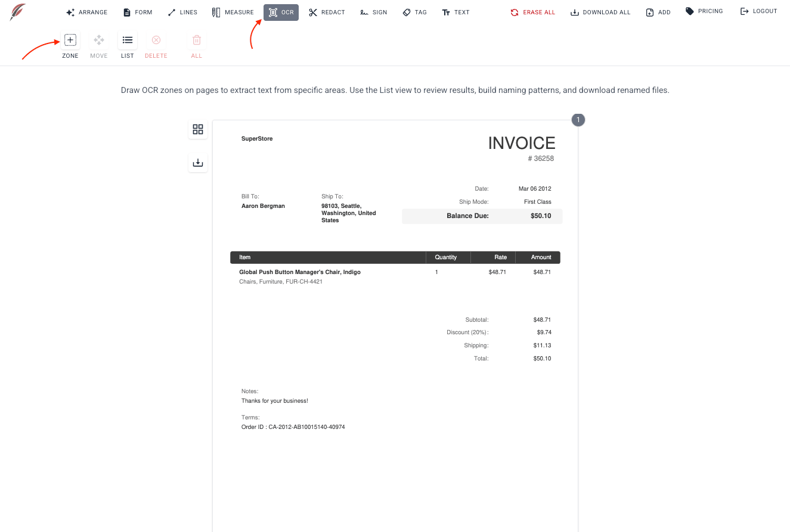Download this page using side icon
This screenshot has height=532, width=790.
(198, 163)
